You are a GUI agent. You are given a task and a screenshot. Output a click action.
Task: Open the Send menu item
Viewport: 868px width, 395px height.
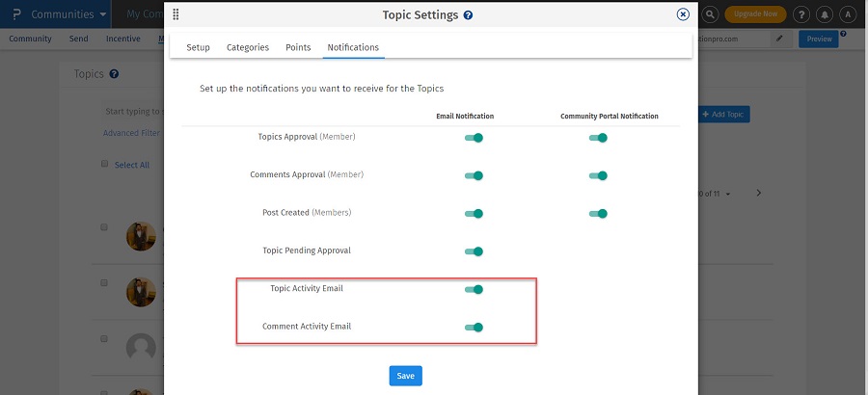tap(79, 39)
